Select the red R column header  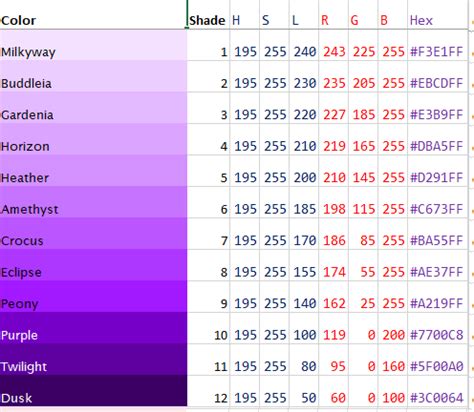coord(333,15)
